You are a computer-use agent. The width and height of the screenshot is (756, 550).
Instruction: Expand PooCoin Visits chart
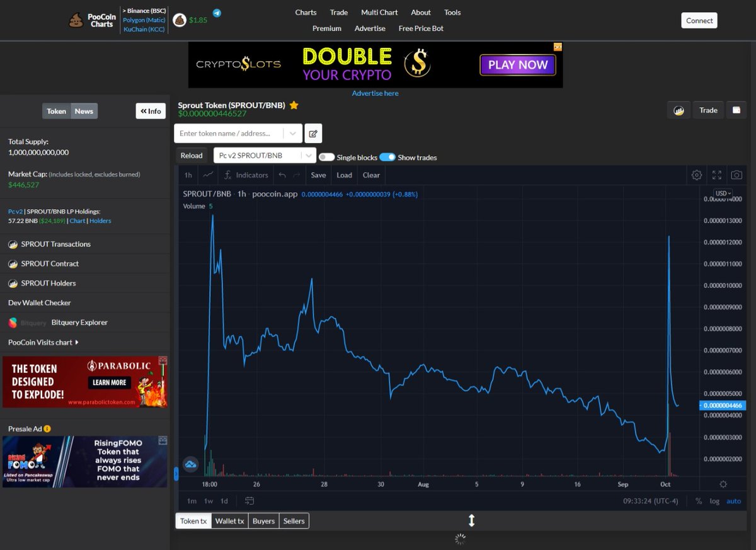pos(43,342)
